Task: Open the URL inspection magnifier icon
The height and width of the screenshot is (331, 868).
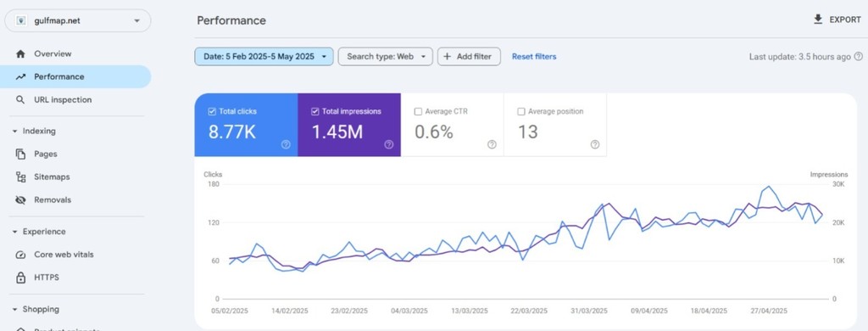Action: [20, 100]
